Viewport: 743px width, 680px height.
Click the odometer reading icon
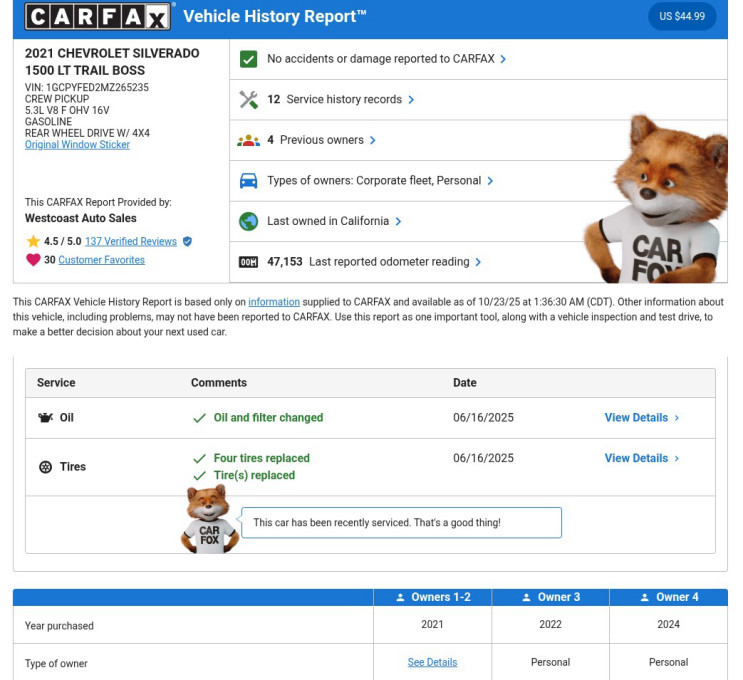tap(249, 262)
